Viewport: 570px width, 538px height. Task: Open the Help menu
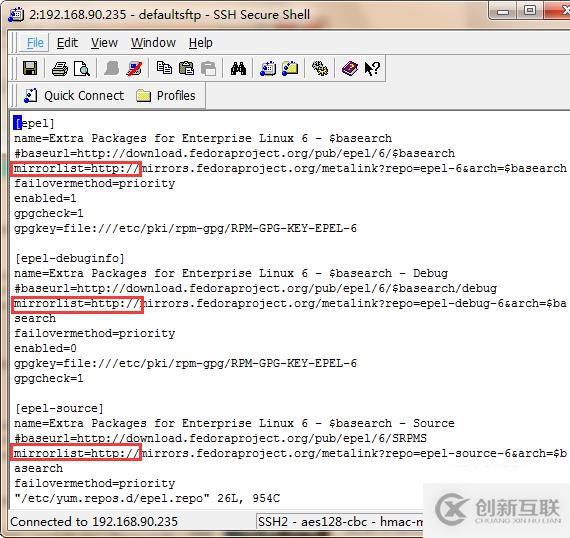point(201,43)
